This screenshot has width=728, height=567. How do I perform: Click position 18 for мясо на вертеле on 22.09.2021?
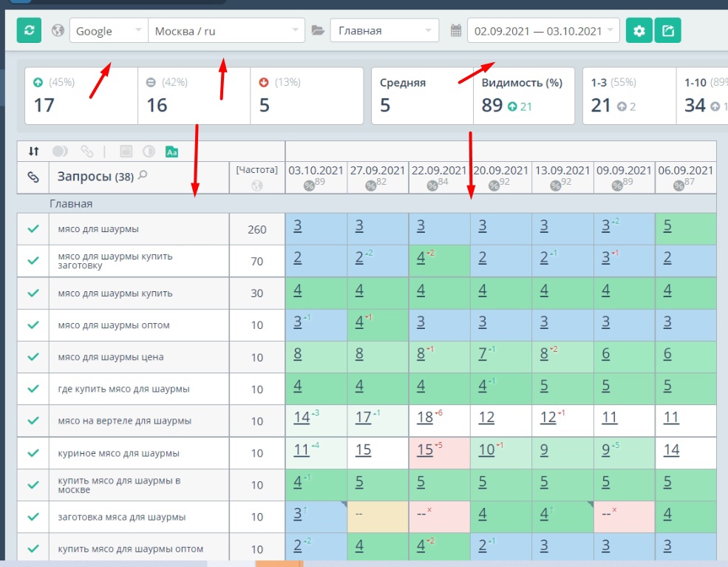tap(425, 418)
